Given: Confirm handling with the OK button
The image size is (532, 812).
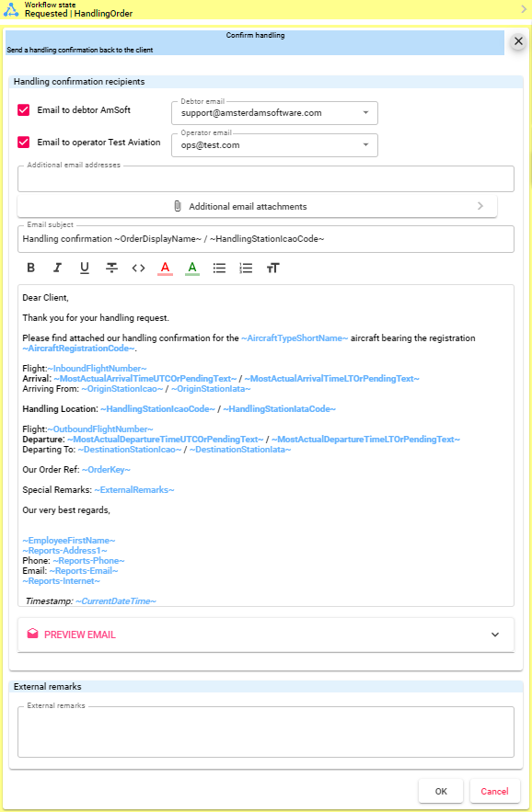Looking at the screenshot, I should click(x=441, y=791).
